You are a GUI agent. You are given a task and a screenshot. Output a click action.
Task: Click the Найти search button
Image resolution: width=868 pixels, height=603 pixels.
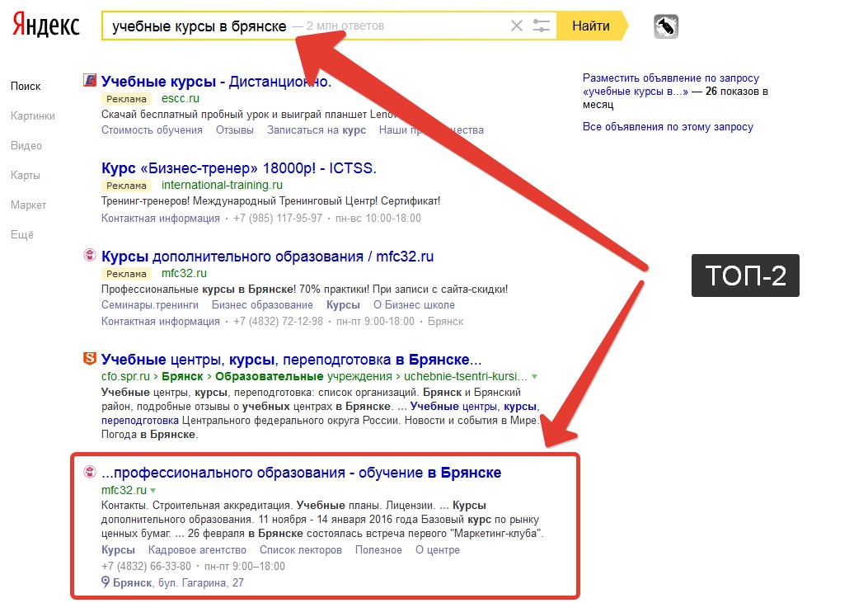pos(591,26)
